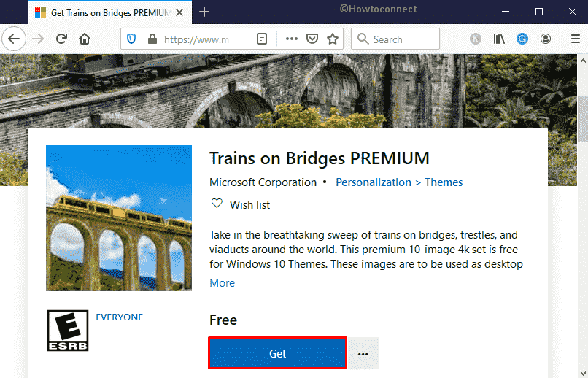Expand description with the More link

click(x=222, y=283)
